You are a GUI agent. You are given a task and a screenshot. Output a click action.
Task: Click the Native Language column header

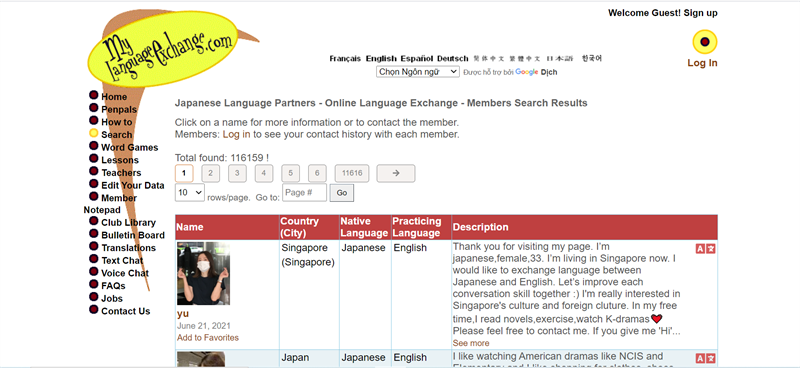click(x=364, y=227)
